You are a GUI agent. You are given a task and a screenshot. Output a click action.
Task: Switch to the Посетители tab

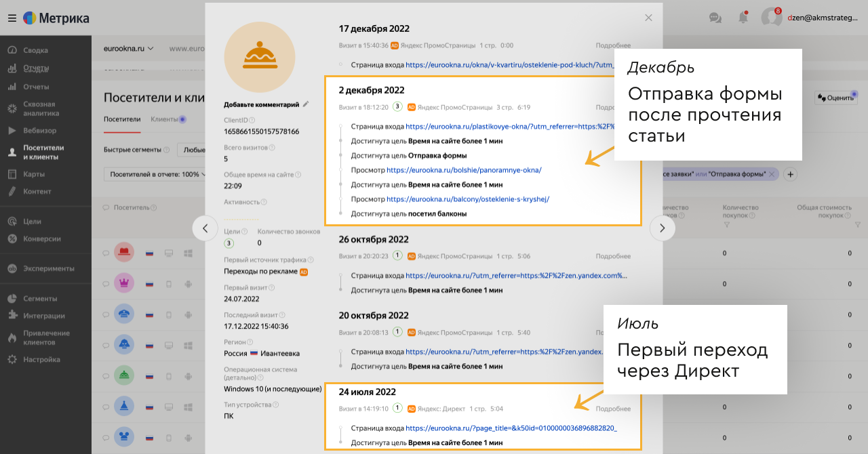[122, 119]
